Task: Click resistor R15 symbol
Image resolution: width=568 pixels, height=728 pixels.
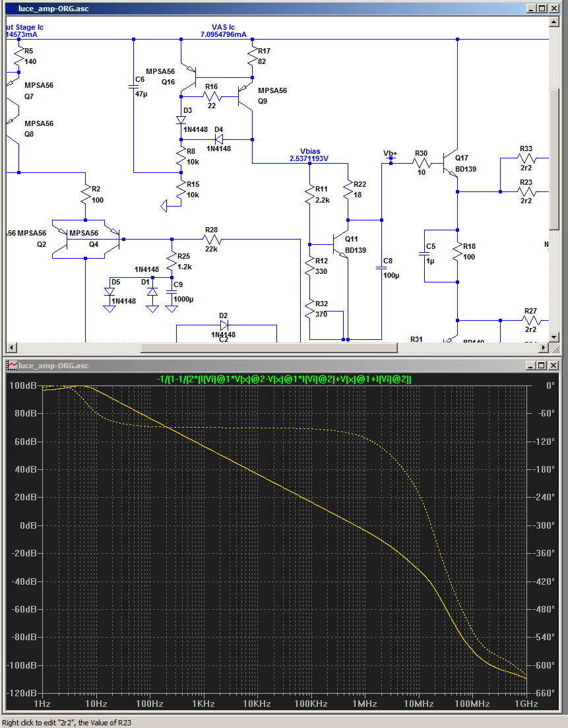Action: [x=181, y=189]
